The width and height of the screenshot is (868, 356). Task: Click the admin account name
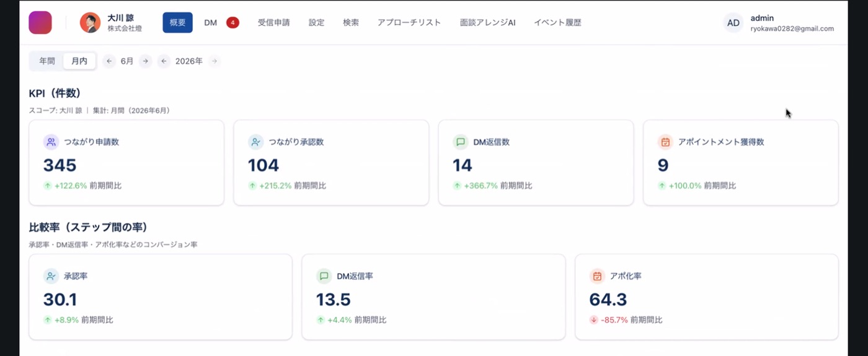pos(762,18)
